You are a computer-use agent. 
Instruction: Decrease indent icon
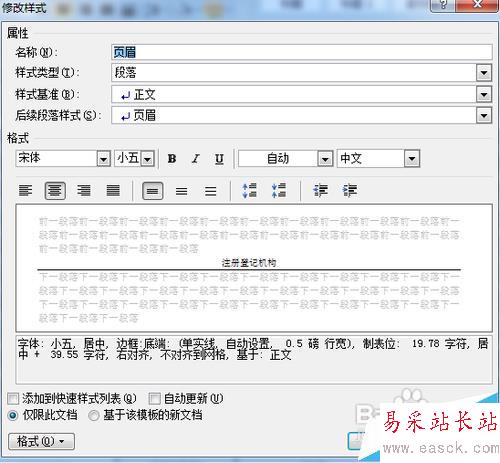pyautogui.click(x=320, y=191)
